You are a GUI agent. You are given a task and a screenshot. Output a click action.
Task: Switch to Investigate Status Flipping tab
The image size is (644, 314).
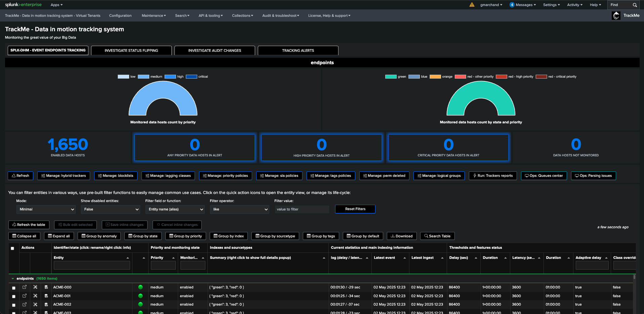pos(131,50)
